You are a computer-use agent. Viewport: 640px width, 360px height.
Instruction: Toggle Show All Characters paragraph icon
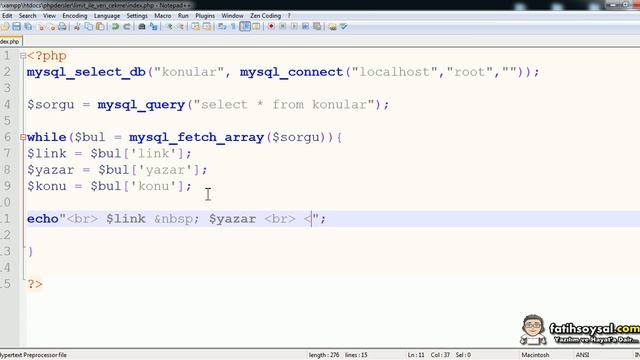(233, 27)
